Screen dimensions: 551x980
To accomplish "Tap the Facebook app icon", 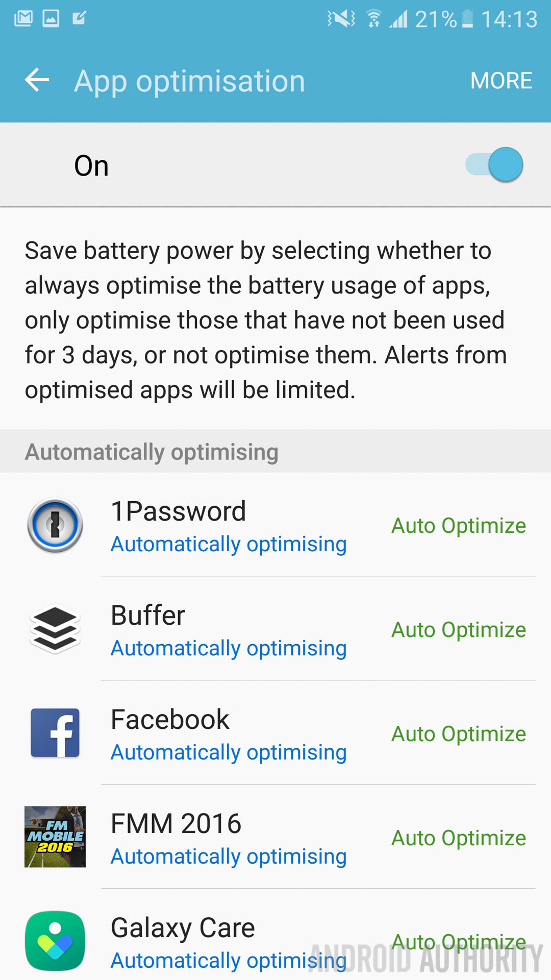I will click(x=55, y=733).
